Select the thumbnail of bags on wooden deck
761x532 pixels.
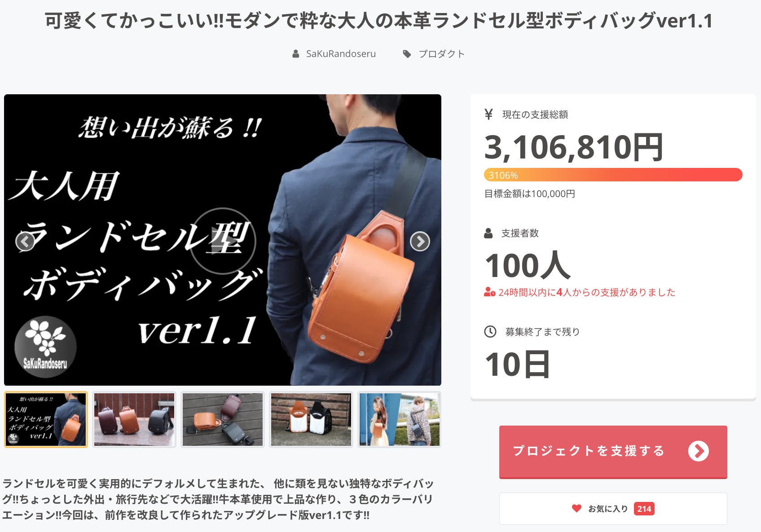pyautogui.click(x=223, y=420)
